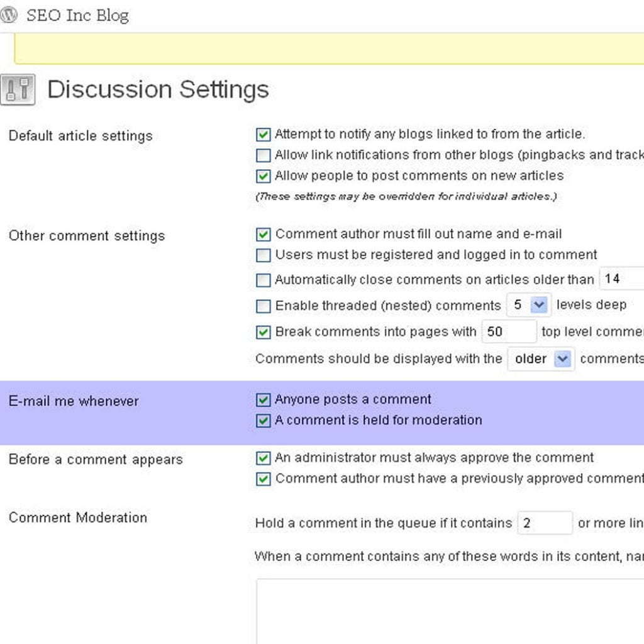644x644 pixels.
Task: Open the older comments display order dropdown
Action: point(541,359)
